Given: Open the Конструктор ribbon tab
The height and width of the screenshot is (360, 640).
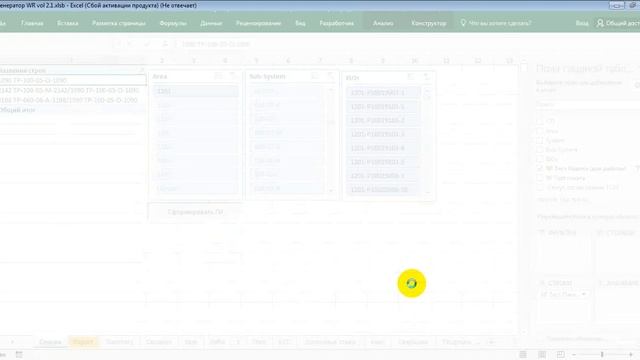Looking at the screenshot, I should coord(429,23).
